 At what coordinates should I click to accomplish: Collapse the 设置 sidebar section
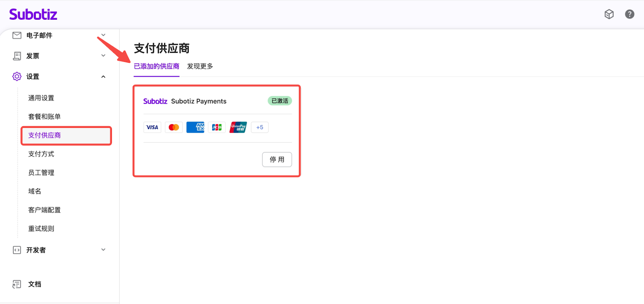click(x=103, y=77)
